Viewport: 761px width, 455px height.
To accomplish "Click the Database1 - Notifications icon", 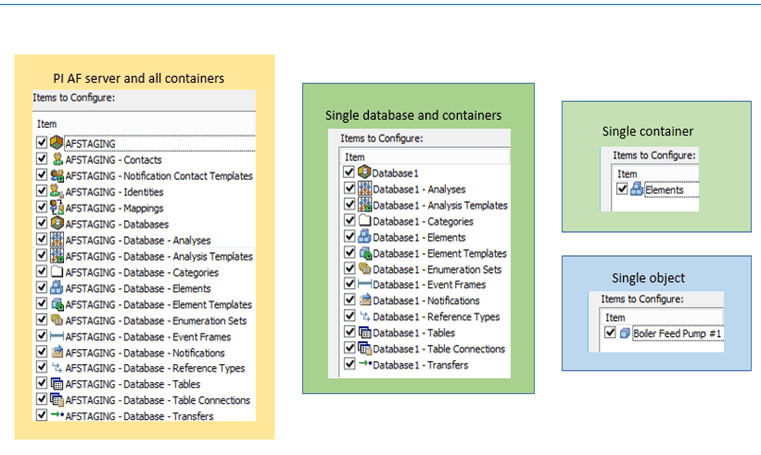I will (365, 300).
